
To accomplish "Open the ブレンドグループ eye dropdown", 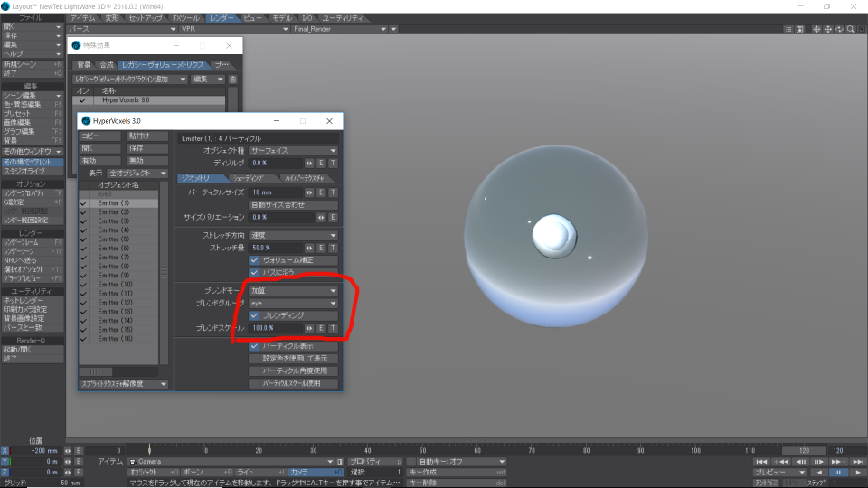I will pyautogui.click(x=293, y=304).
